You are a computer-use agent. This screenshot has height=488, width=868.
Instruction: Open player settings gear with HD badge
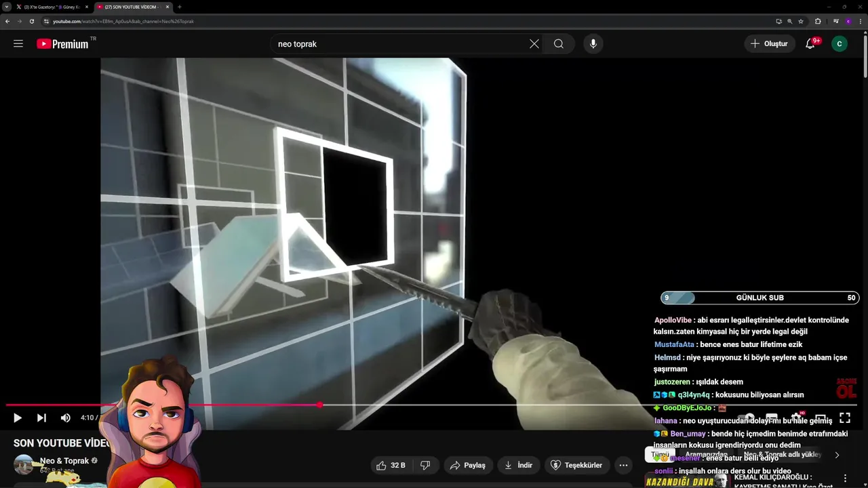(797, 418)
